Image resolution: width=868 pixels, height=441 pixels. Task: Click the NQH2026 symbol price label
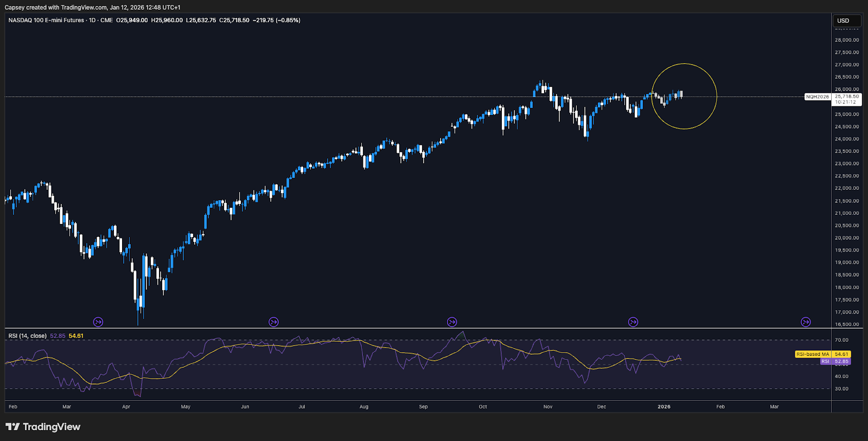coord(818,97)
